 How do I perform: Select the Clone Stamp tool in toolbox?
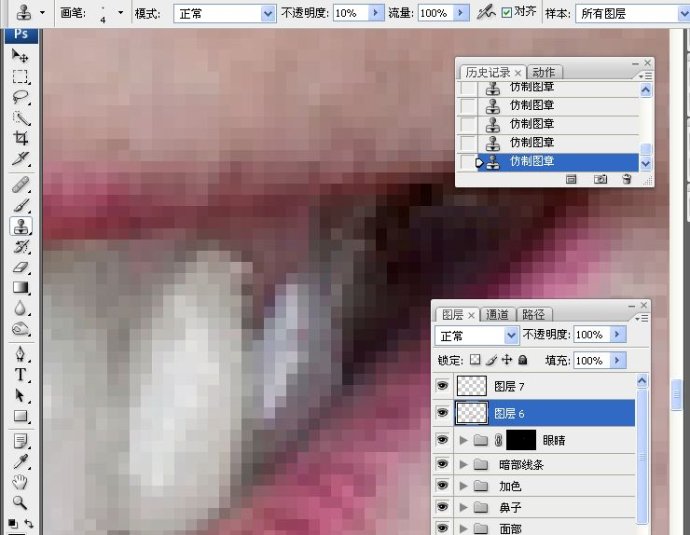coord(20,226)
